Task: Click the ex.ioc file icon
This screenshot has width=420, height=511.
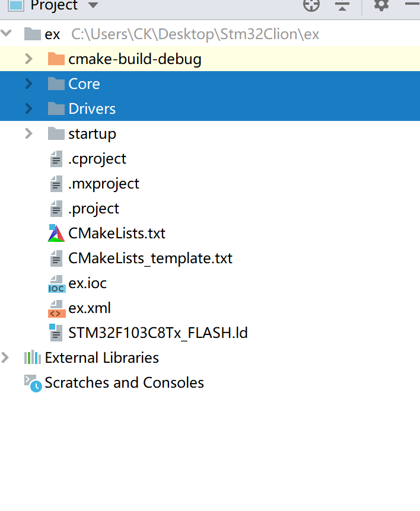Action: click(56, 284)
